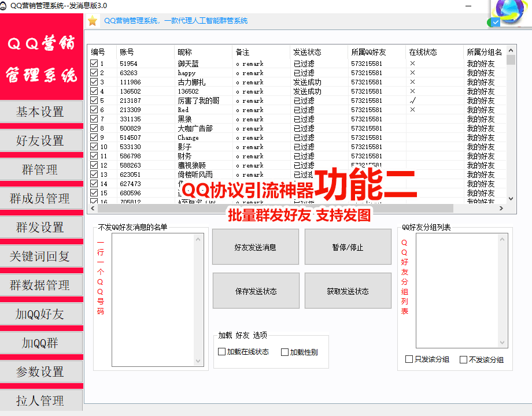Click the globe logo at top right
Image resolution: width=532 pixels, height=416 pixels.
tap(510, 11)
